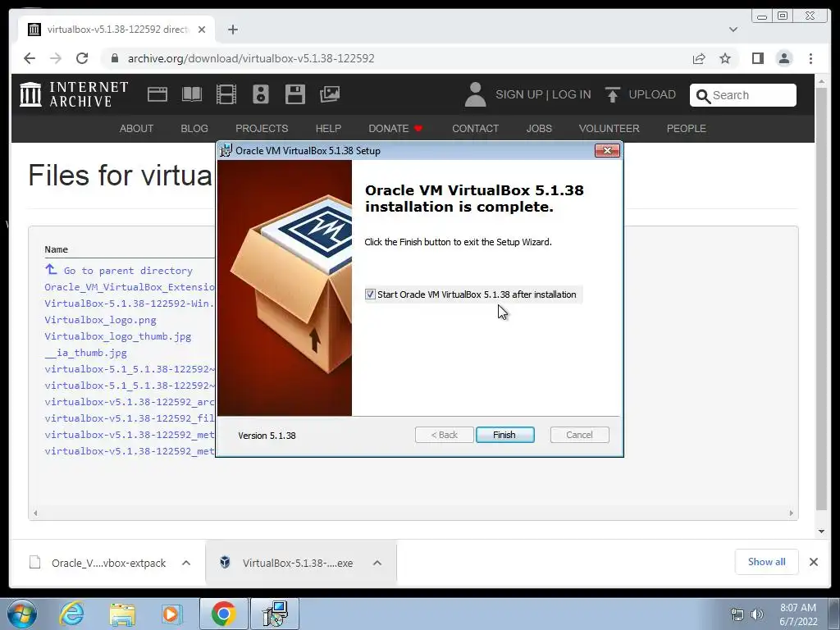840x630 pixels.
Task: Open the JOBS menu item
Action: pos(539,129)
